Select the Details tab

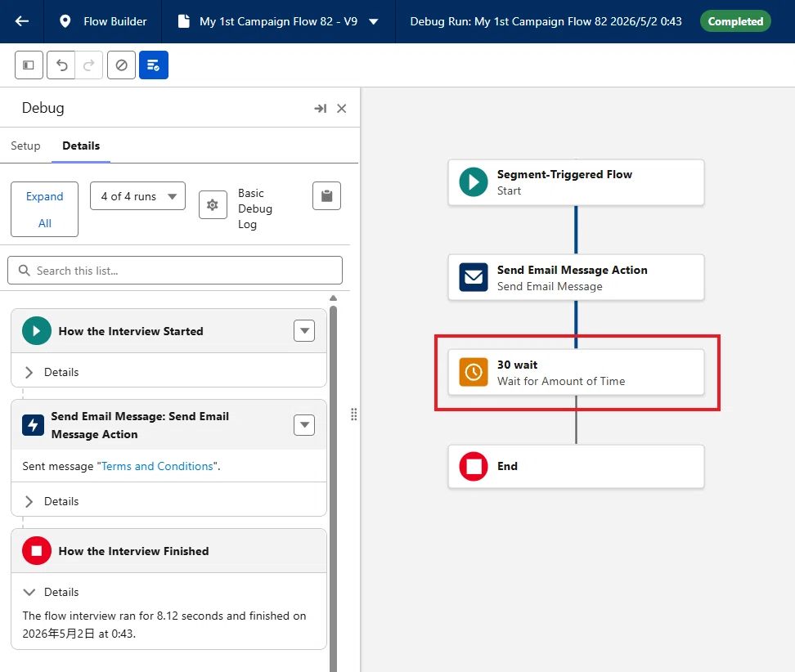81,146
